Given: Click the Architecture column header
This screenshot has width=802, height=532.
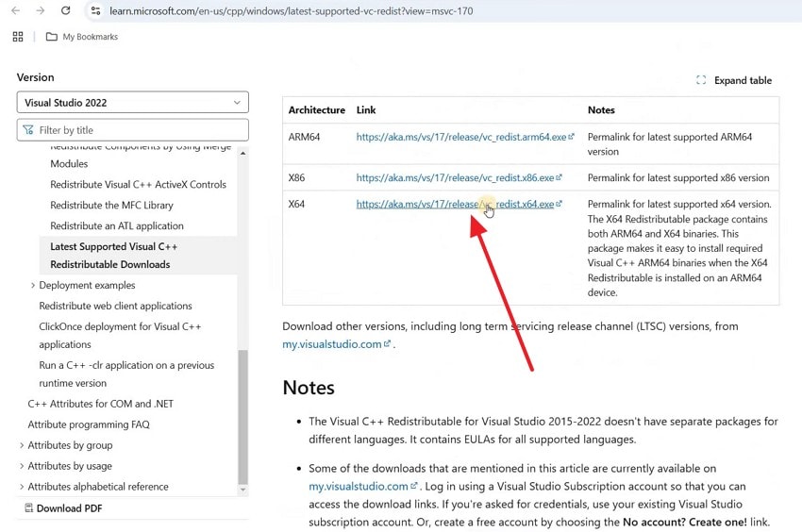Looking at the screenshot, I should [x=317, y=110].
